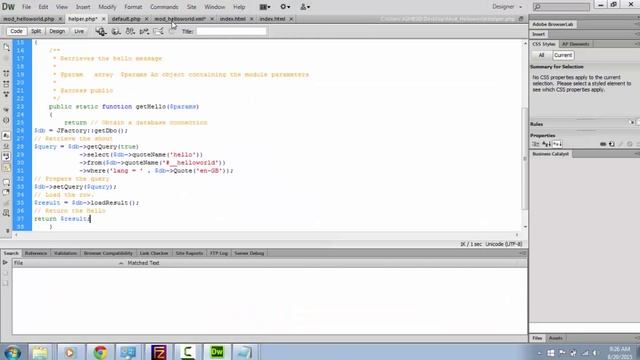Screen dimensions: 640x360
Task: Show only set CSS properties
Action: 557,144
